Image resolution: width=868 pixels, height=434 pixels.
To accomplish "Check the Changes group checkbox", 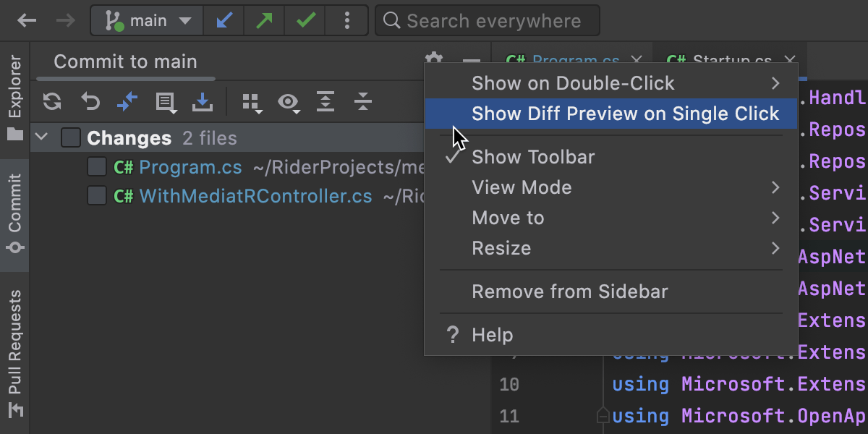I will (x=70, y=137).
